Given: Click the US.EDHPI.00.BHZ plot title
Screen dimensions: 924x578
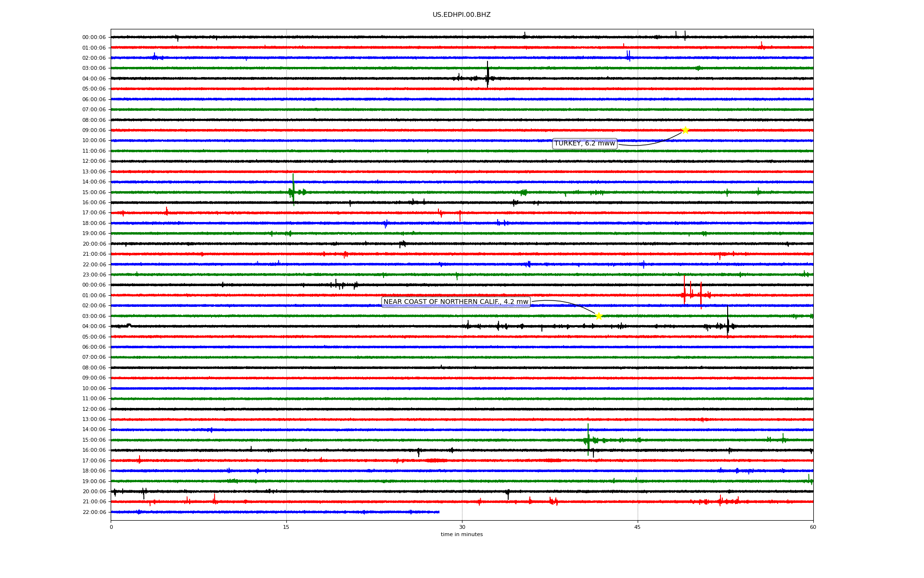Looking at the screenshot, I should tap(461, 15).
